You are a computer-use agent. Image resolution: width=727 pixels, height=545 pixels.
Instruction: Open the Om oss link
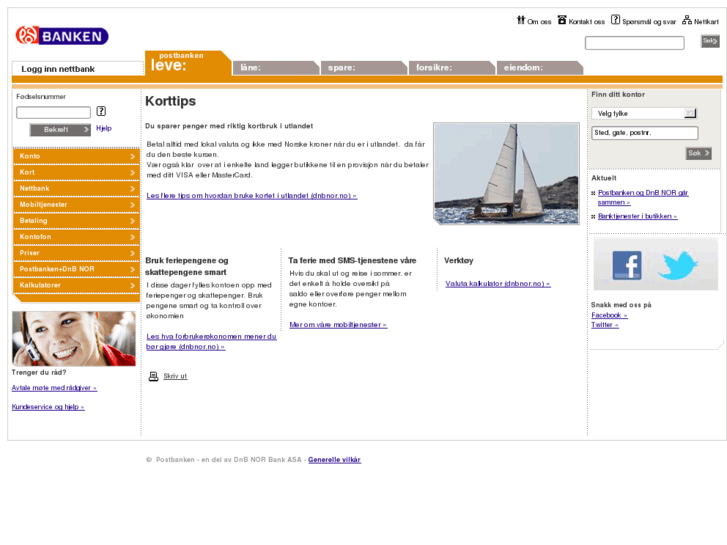pyautogui.click(x=539, y=22)
